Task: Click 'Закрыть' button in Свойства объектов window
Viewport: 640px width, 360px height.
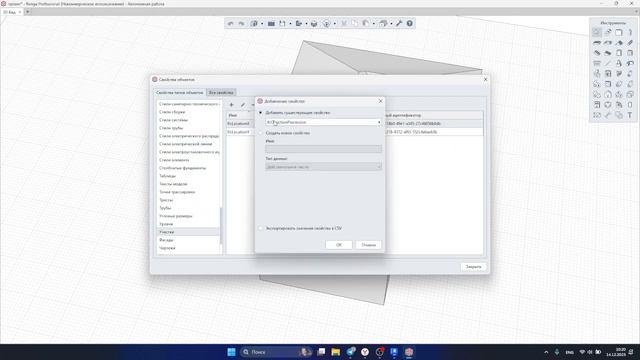Action: click(x=473, y=267)
